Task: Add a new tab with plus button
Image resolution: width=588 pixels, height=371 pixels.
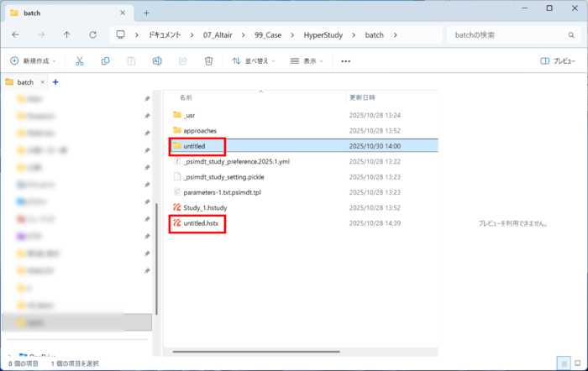Action: pos(146,13)
